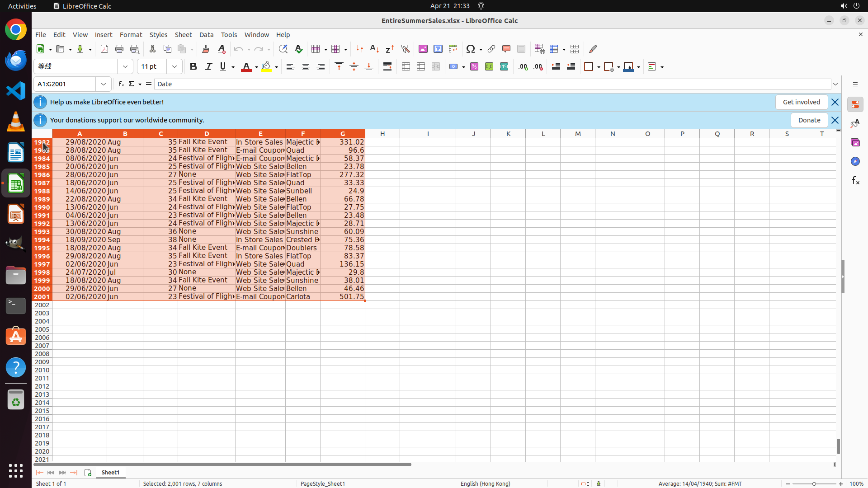
Task: Toggle Italic formatting
Action: click(208, 67)
